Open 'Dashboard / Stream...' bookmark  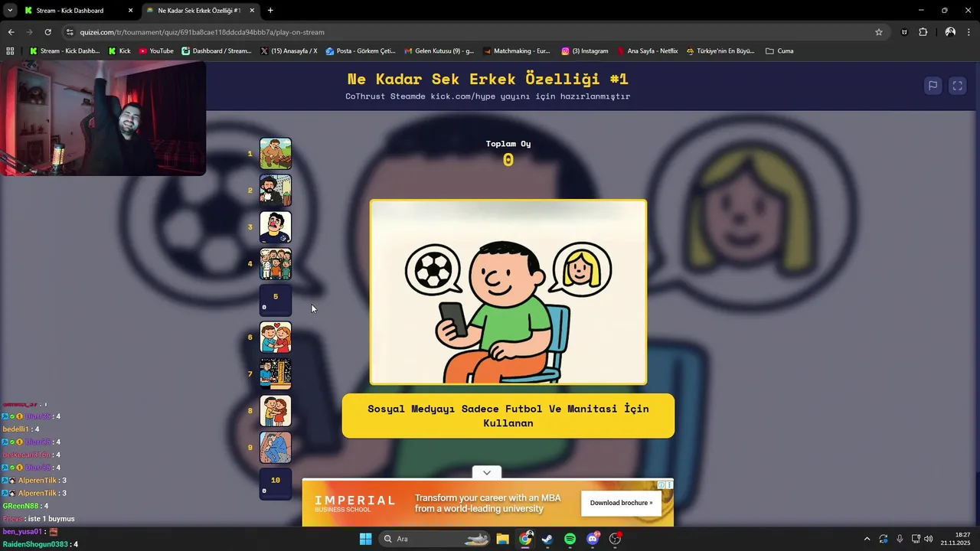(x=216, y=51)
